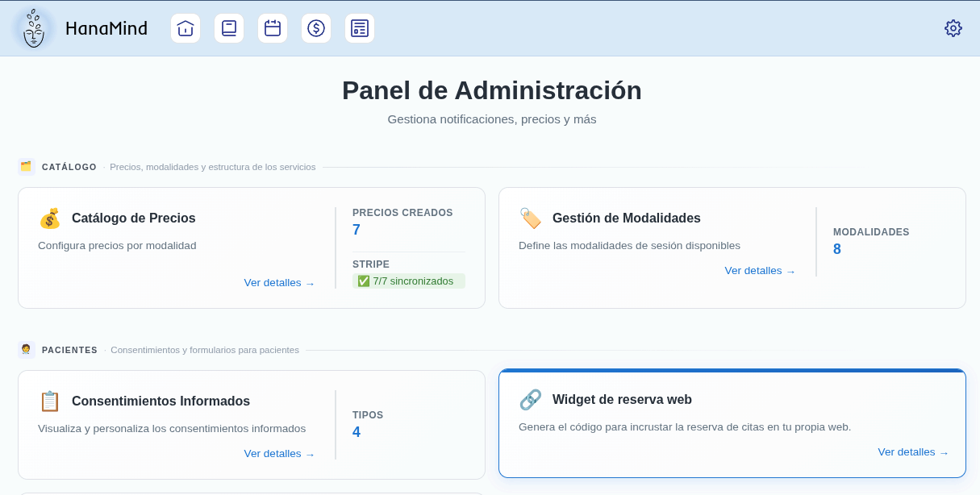Click the 7/7 sincronizados Stripe badge

(x=409, y=281)
